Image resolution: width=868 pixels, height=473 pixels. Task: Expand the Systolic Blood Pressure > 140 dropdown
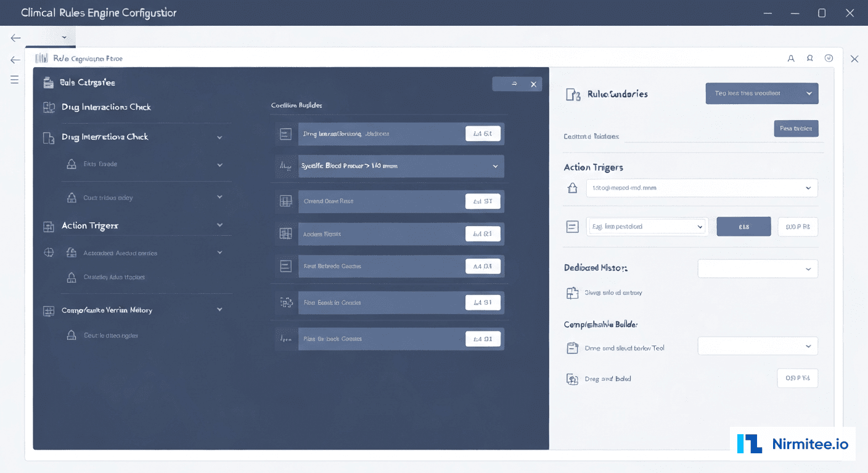click(x=494, y=166)
